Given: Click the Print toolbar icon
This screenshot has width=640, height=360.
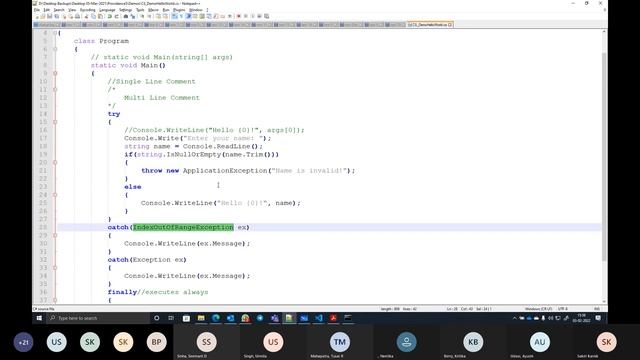Looking at the screenshot, I should [77, 16].
